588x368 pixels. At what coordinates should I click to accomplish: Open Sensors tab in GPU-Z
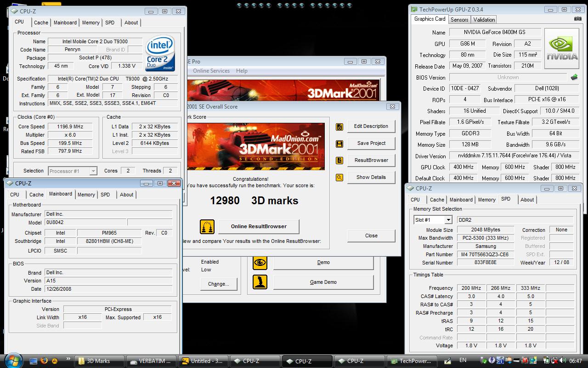[459, 20]
